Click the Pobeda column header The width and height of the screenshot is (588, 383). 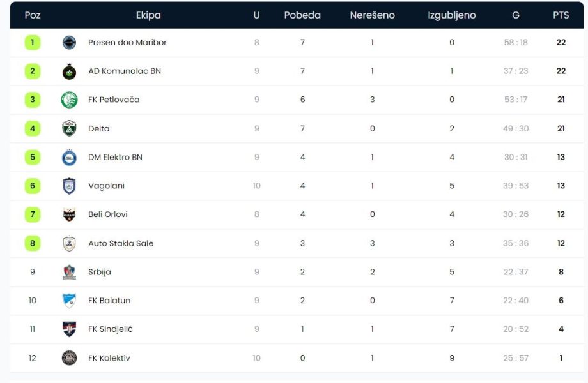(302, 15)
